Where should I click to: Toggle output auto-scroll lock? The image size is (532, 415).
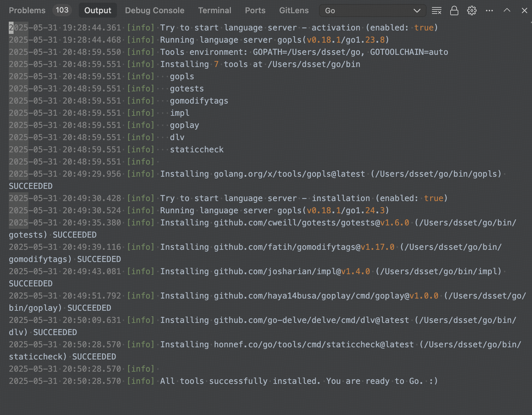tap(454, 11)
